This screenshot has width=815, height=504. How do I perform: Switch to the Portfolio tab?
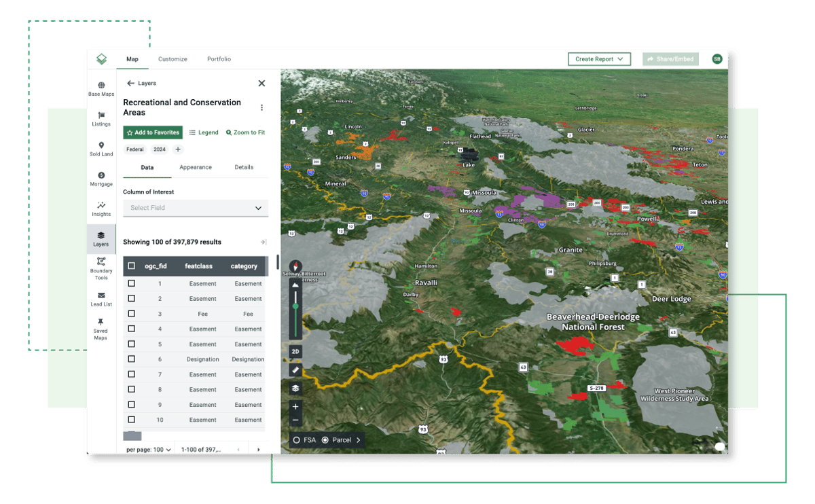coord(219,59)
